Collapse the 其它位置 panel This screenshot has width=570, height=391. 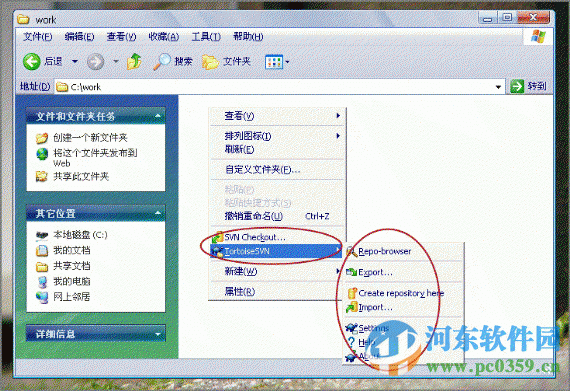pyautogui.click(x=158, y=213)
